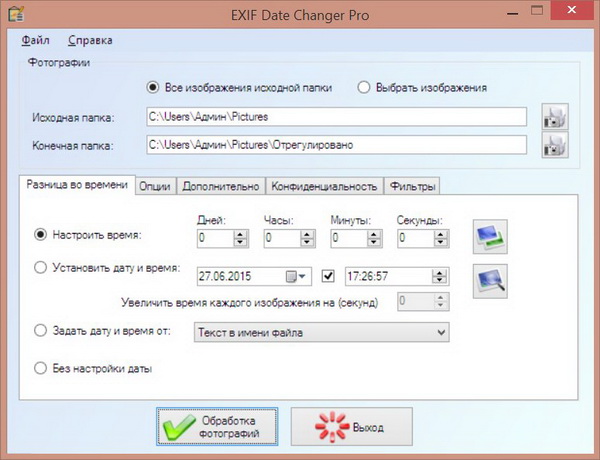Image resolution: width=600 pixels, height=460 pixels.
Task: Open the date dropdown arrow
Action: tap(304, 275)
